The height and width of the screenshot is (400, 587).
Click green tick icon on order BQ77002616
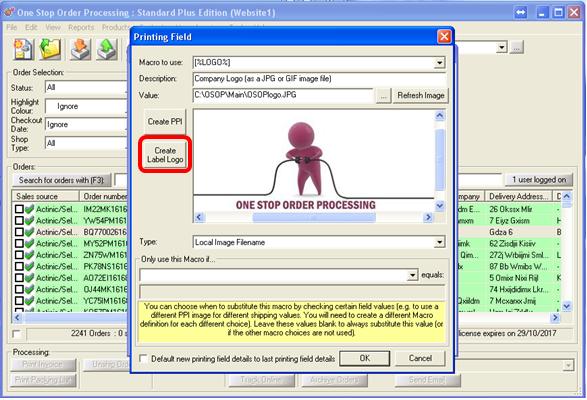tap(29, 232)
